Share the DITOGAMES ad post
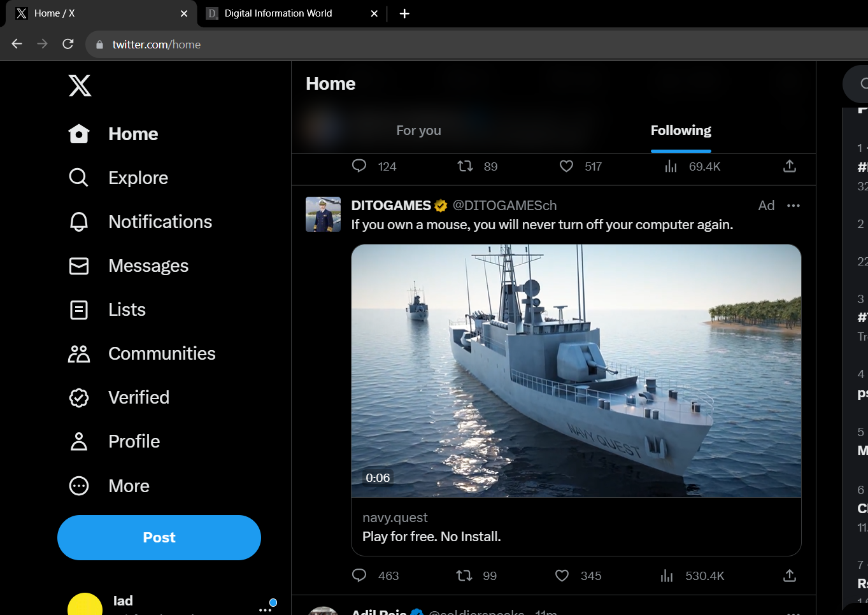868x615 pixels. (x=790, y=576)
